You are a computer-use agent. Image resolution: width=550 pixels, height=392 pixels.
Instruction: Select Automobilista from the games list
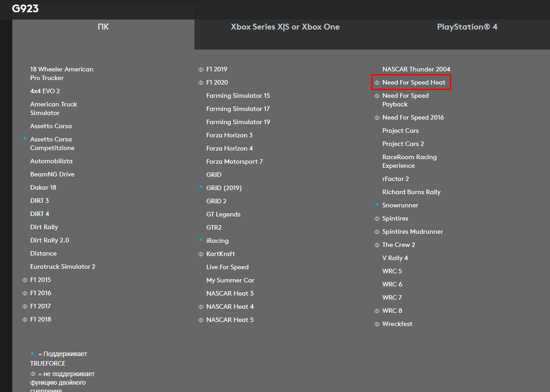(x=51, y=161)
